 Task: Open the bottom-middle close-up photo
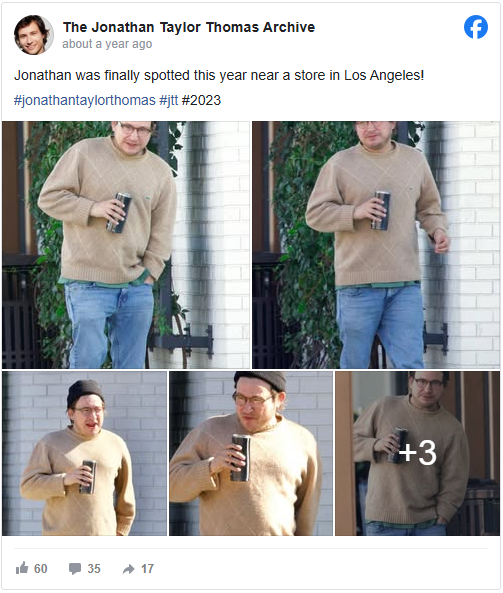[x=251, y=453]
